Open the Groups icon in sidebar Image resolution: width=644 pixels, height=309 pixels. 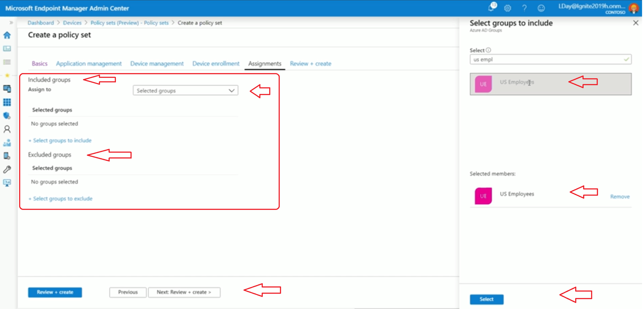point(7,143)
